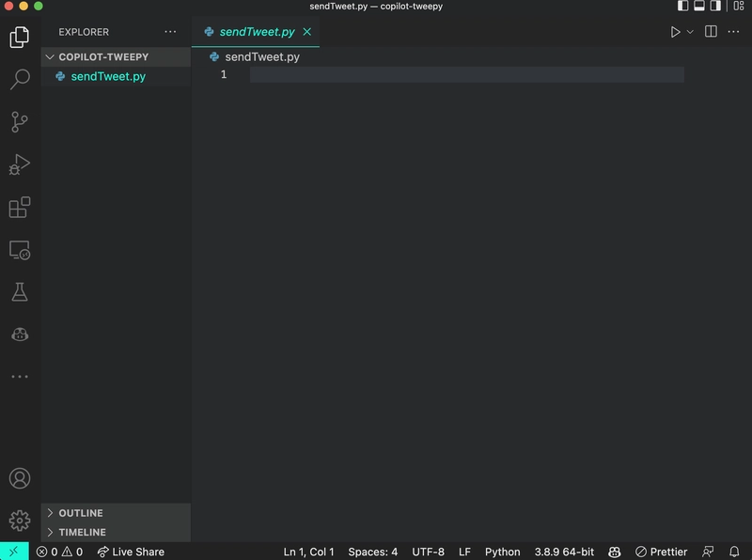Open the Testing flask view
The width and height of the screenshot is (752, 560).
pyautogui.click(x=20, y=291)
